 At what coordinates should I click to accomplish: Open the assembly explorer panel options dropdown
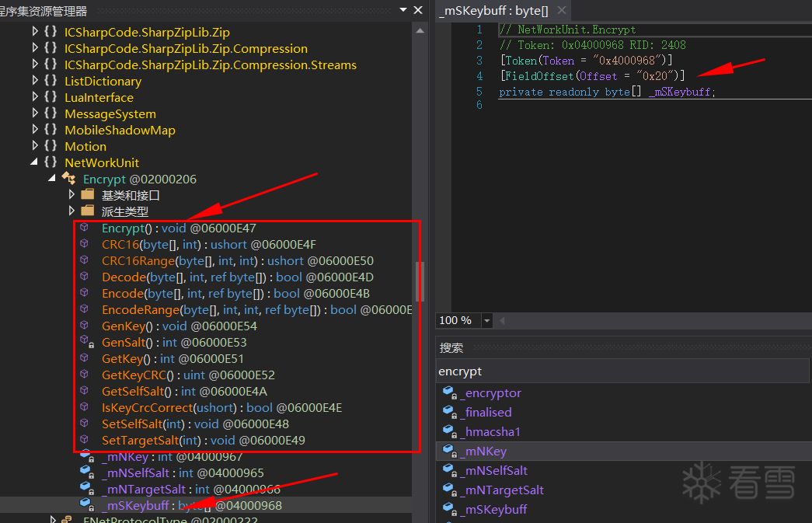coord(403,10)
